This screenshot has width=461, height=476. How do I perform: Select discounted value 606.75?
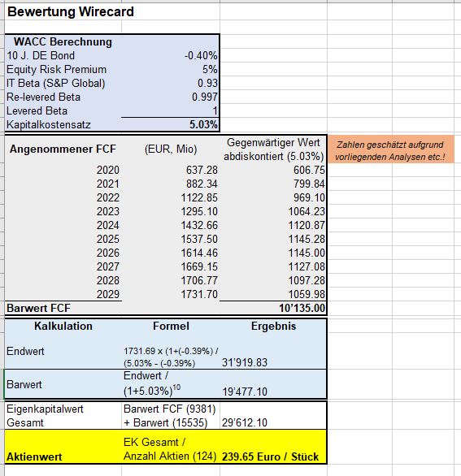[309, 170]
